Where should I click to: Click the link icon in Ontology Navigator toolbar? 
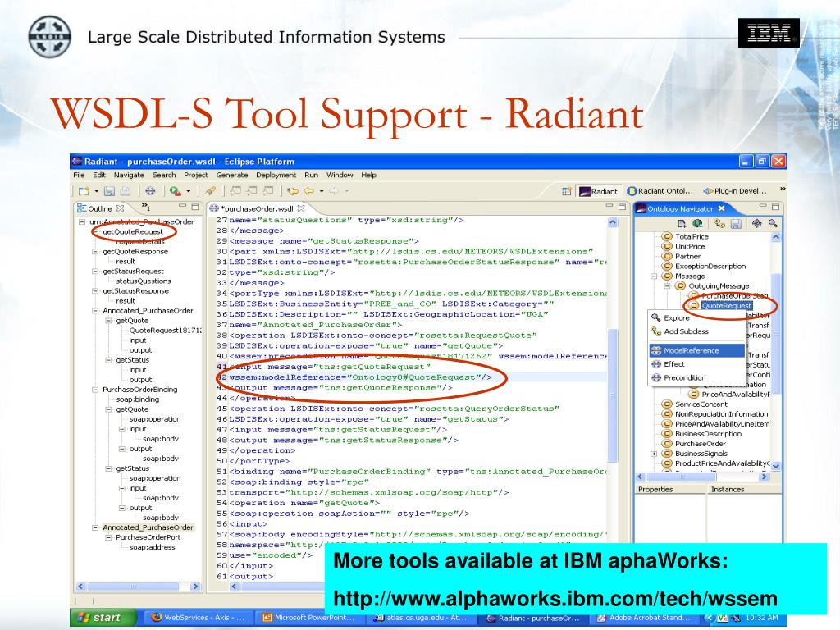click(x=756, y=223)
